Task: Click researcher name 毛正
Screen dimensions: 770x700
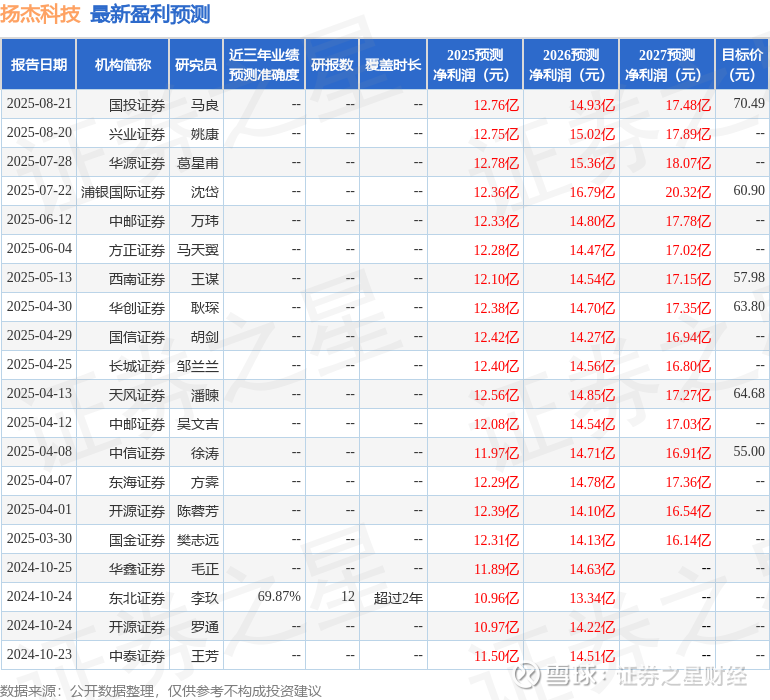Action: (204, 568)
